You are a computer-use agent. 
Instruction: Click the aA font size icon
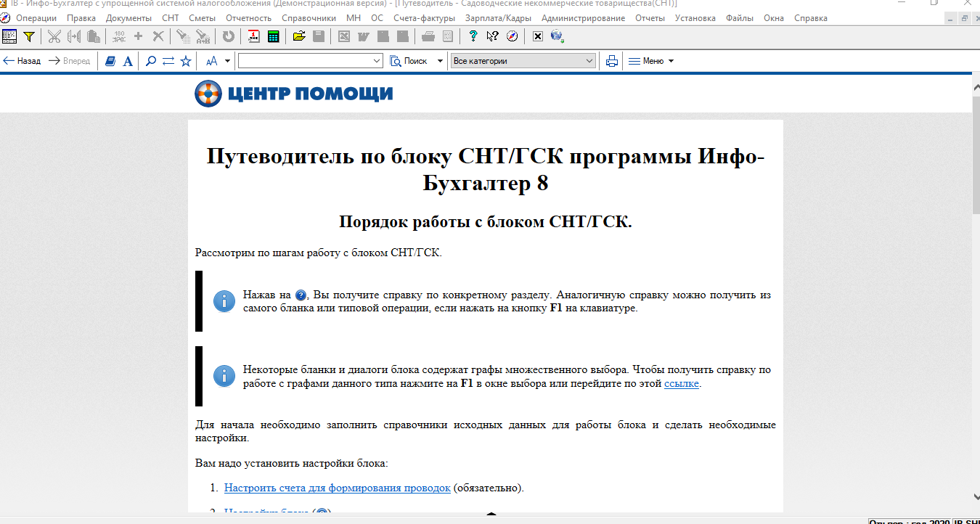pos(212,61)
